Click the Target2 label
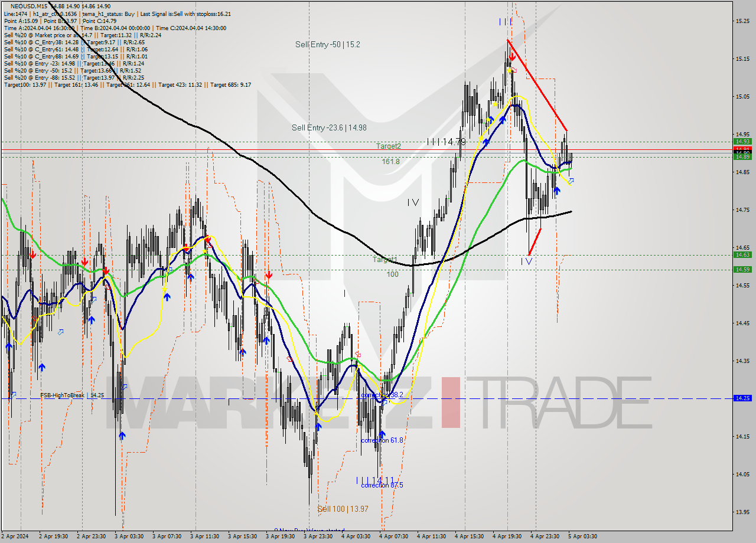 coord(389,146)
